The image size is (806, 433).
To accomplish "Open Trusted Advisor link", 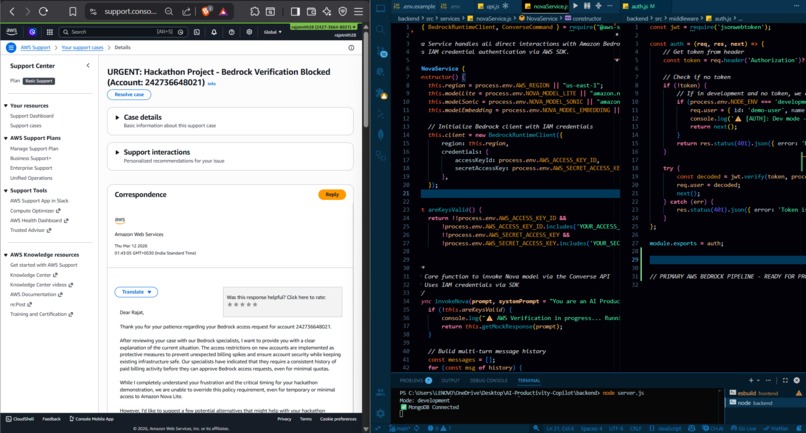I will pyautogui.click(x=30, y=230).
